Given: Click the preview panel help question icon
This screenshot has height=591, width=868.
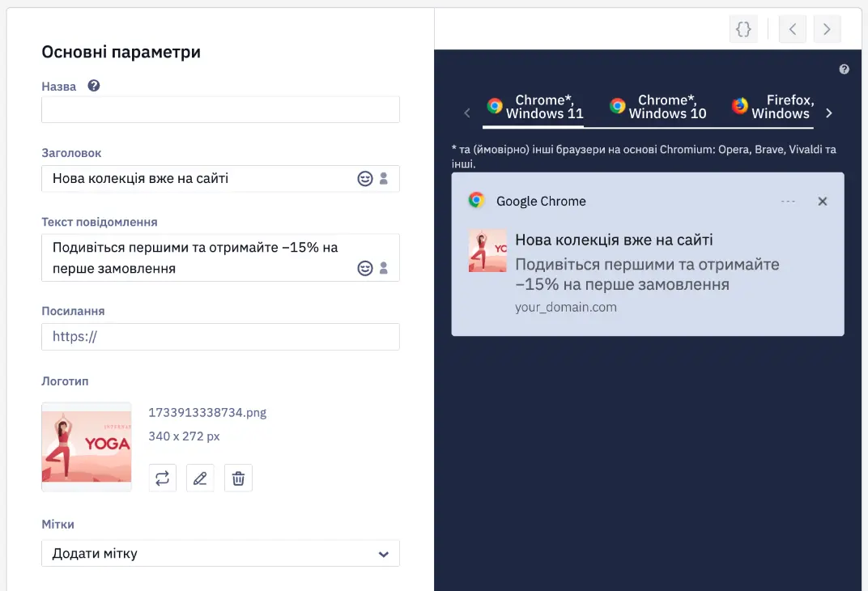Looking at the screenshot, I should tap(844, 69).
